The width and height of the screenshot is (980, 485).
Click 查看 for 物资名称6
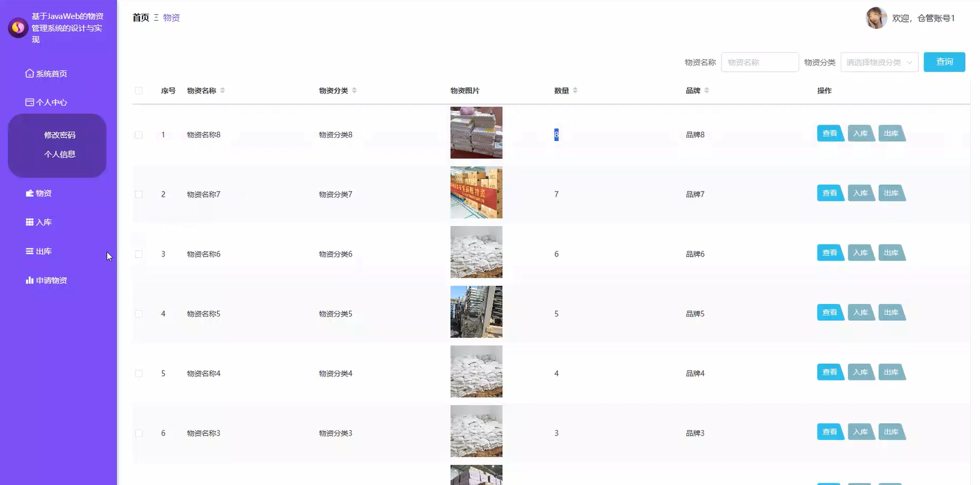pyautogui.click(x=830, y=253)
